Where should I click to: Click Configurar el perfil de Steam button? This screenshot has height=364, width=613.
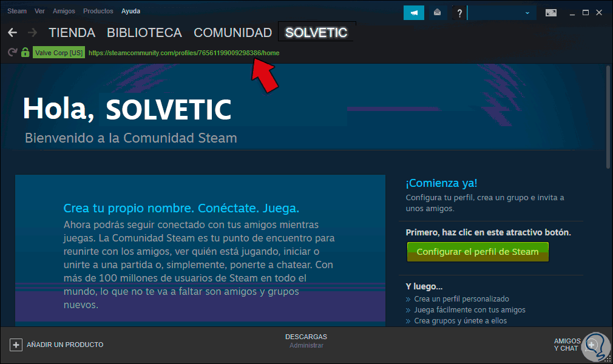pos(478,252)
